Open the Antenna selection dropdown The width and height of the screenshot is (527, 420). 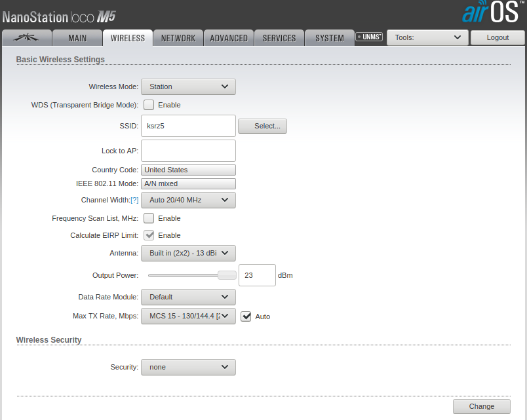point(188,253)
